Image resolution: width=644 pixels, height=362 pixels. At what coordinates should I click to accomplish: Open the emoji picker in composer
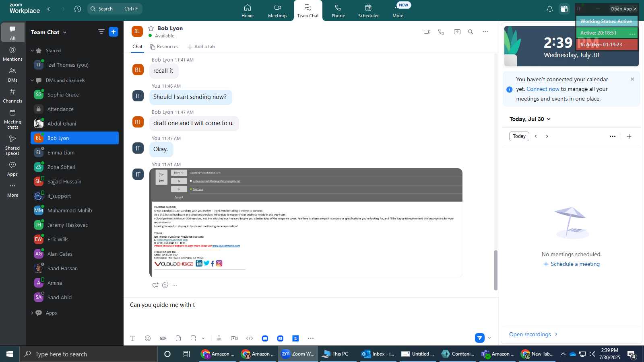click(148, 338)
